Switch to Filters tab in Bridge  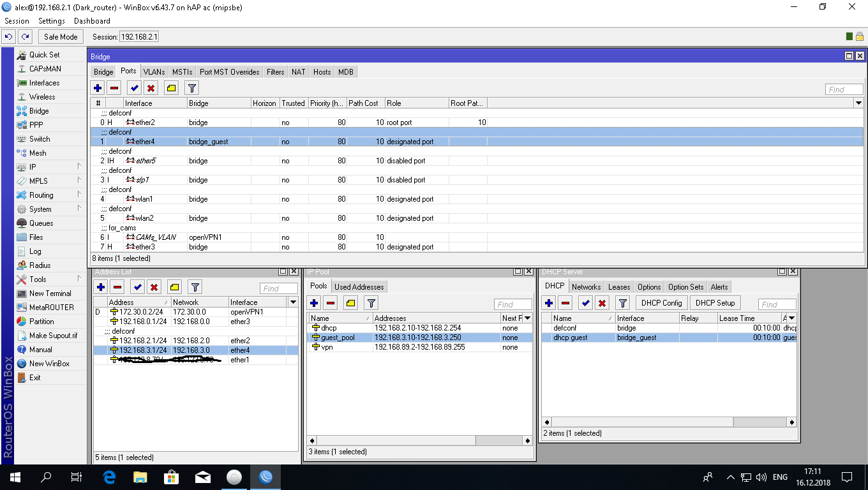pyautogui.click(x=276, y=72)
